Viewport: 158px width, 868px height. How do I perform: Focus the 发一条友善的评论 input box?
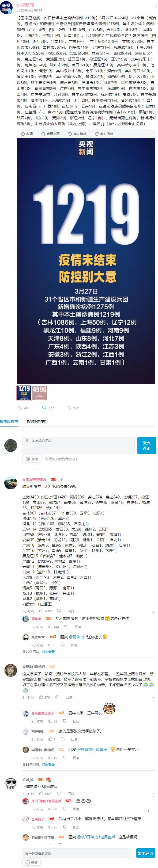pos(79,445)
